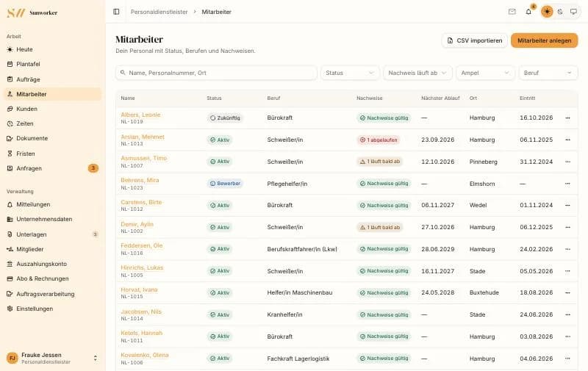Image resolution: width=588 pixels, height=371 pixels.
Task: Open Kunden in the sidebar
Action: pos(52,109)
